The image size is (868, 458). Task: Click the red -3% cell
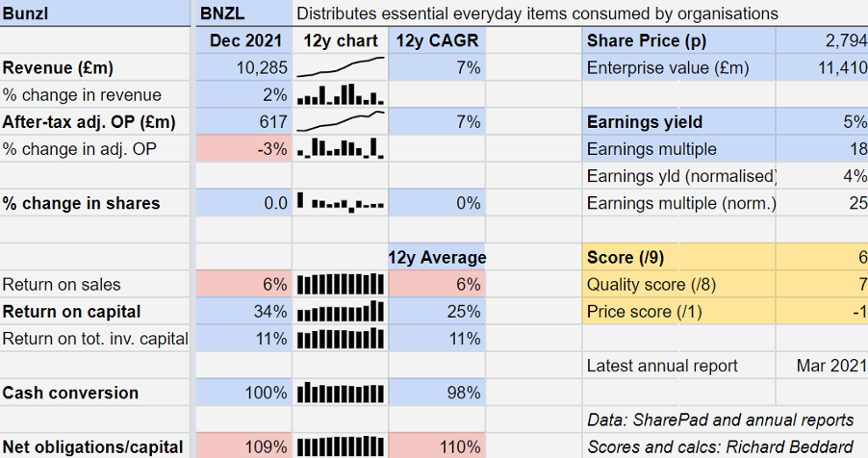coord(243,149)
